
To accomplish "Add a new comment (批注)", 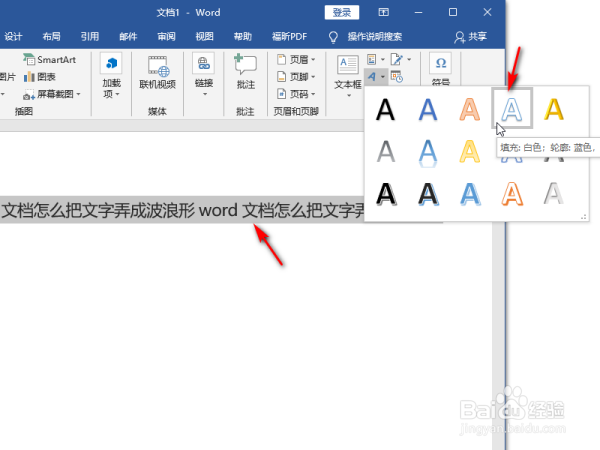I will pos(245,72).
